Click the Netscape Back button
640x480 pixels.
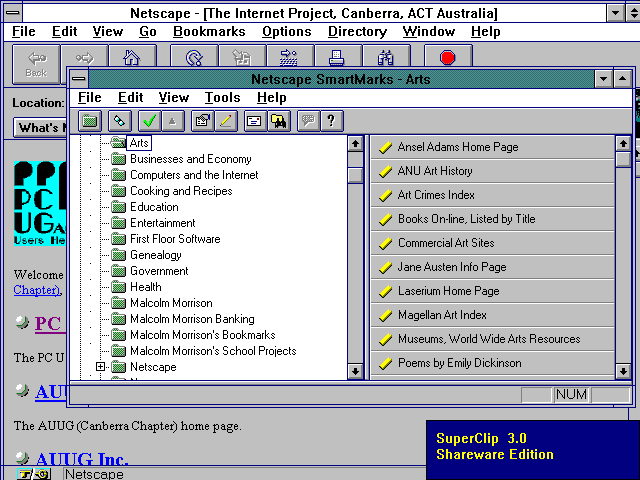coord(36,62)
